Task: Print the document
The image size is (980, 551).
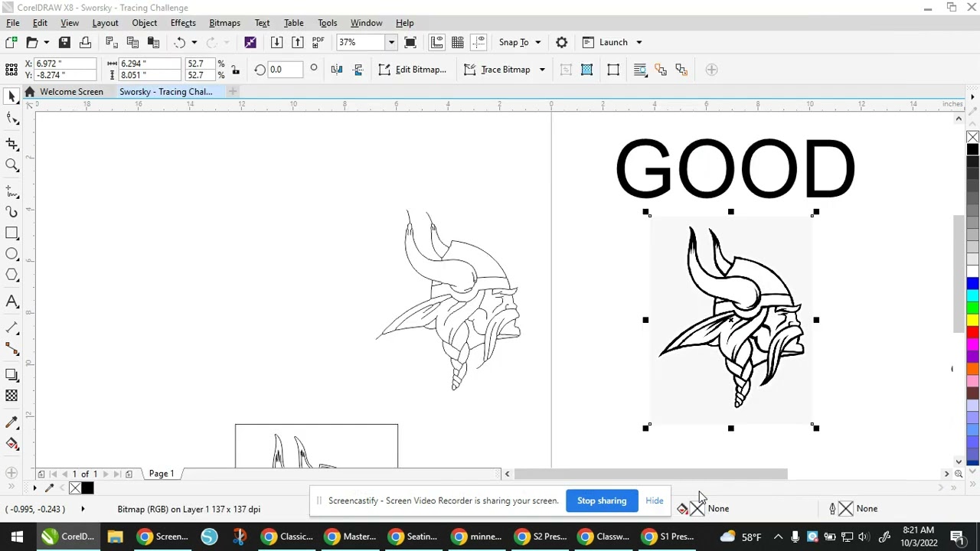Action: pos(85,42)
